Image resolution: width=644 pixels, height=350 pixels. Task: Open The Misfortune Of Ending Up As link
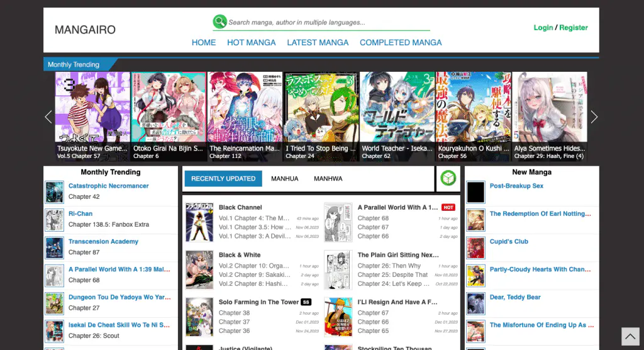click(541, 325)
